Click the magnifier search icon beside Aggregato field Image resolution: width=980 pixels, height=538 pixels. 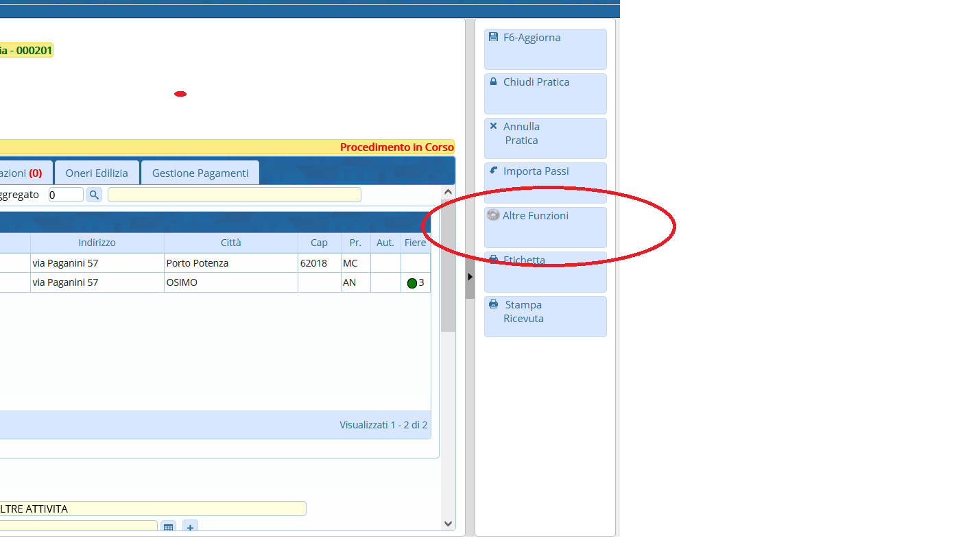click(94, 195)
